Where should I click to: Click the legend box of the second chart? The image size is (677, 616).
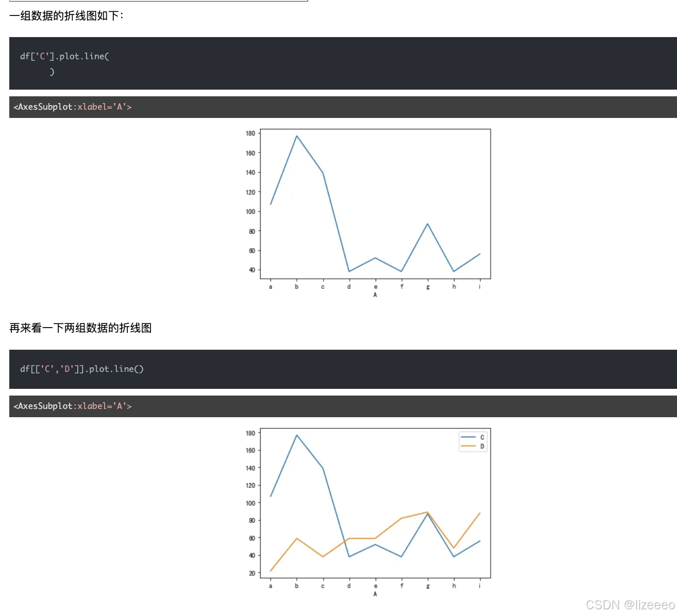(x=472, y=441)
